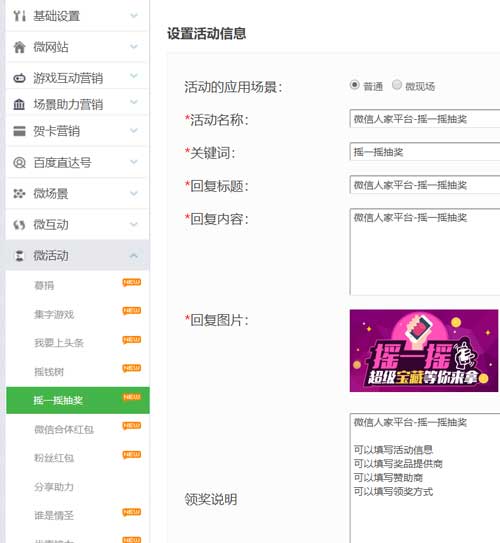
Task: Click the NEW badge next to 粉丝红包
Action: [132, 454]
